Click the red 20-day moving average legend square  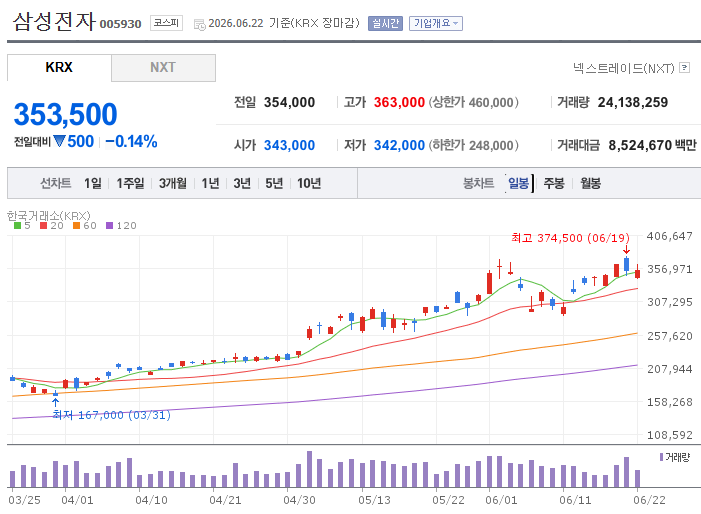tap(43, 226)
